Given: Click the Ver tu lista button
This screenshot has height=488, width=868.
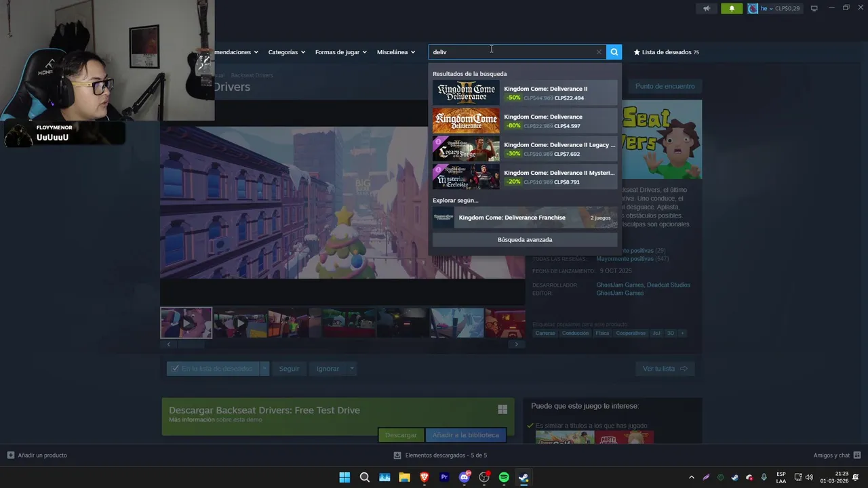Looking at the screenshot, I should pos(665,369).
